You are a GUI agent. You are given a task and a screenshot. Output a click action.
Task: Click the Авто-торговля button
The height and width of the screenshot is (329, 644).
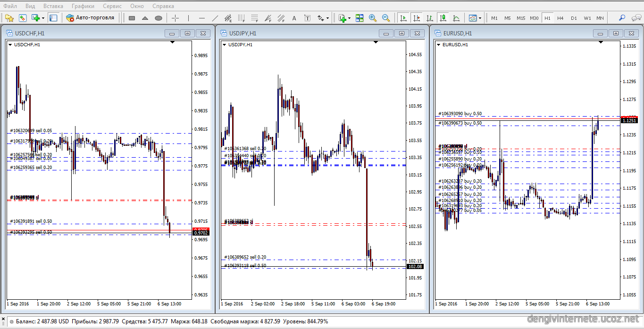point(90,18)
